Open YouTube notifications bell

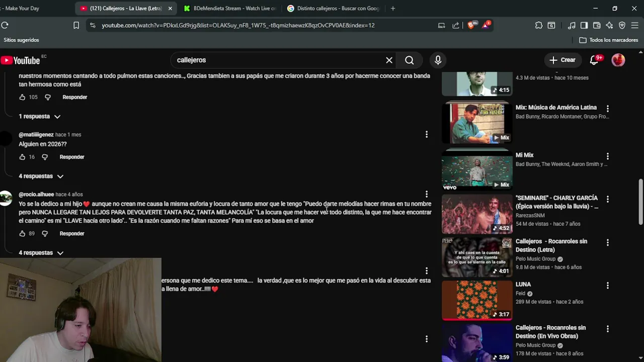click(594, 60)
